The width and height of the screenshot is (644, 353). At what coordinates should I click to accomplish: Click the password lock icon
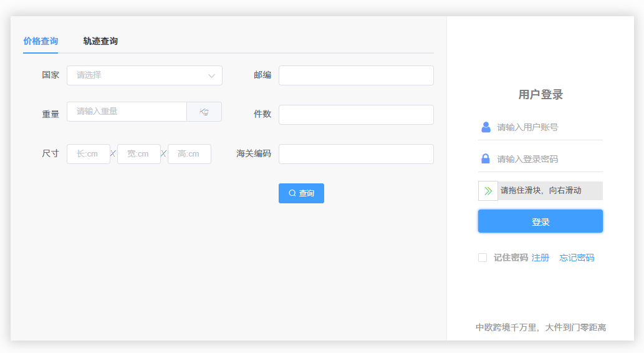486,158
